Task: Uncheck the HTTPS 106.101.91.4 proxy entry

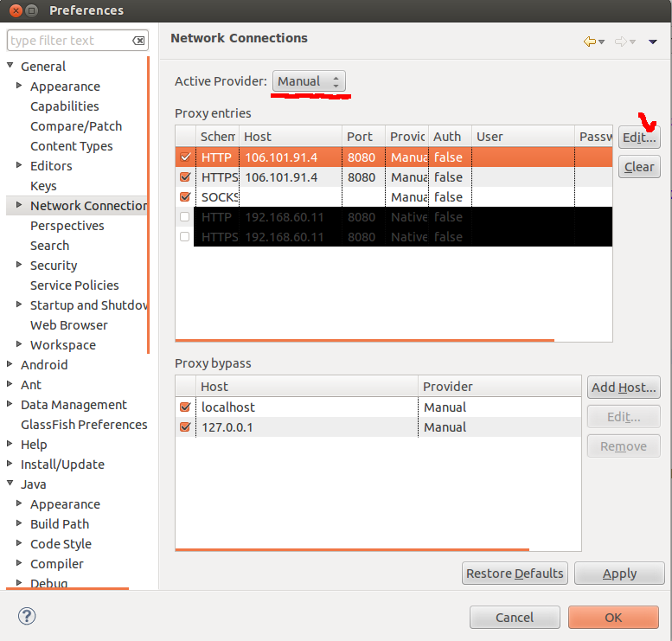Action: [x=185, y=176]
